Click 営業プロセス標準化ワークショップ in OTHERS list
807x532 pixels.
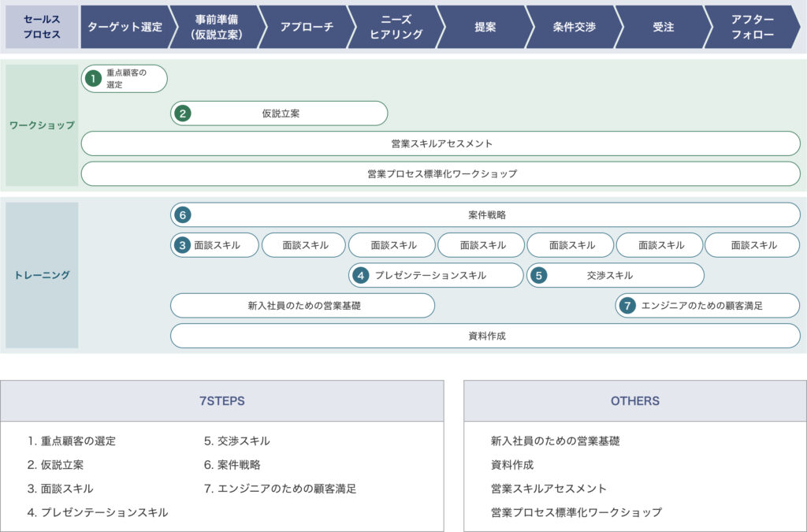(x=576, y=512)
